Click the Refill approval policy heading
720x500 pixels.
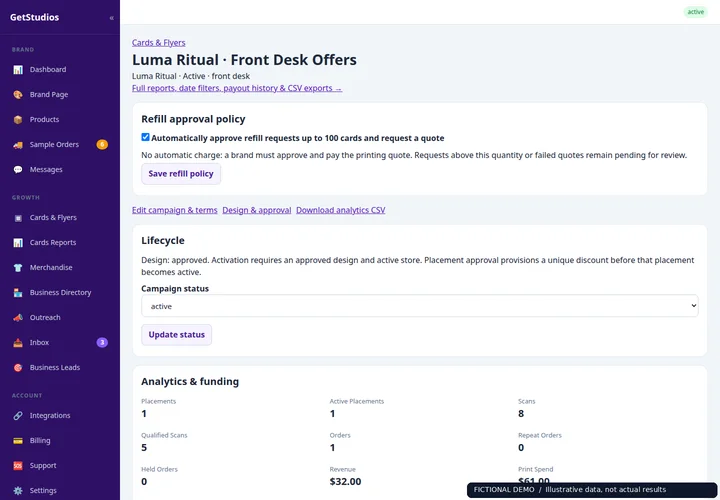193,119
